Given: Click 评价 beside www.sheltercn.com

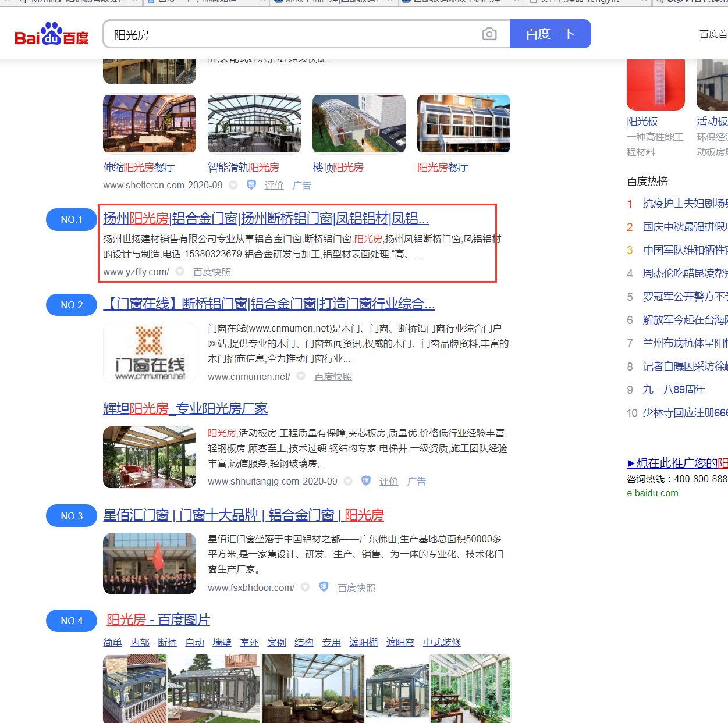Looking at the screenshot, I should tap(274, 185).
